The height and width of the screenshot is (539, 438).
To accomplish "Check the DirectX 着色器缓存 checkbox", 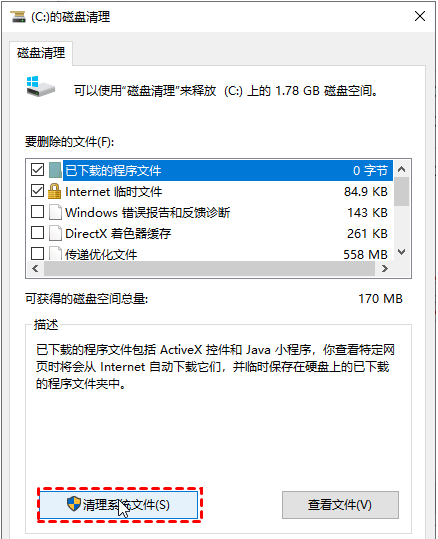I will (37, 233).
